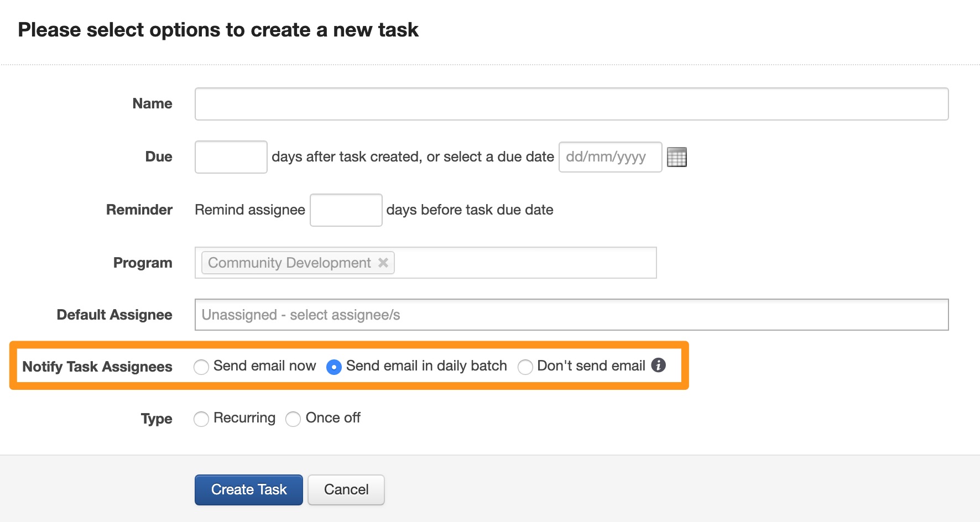The image size is (980, 522).
Task: Click the Create Task button
Action: [249, 490]
